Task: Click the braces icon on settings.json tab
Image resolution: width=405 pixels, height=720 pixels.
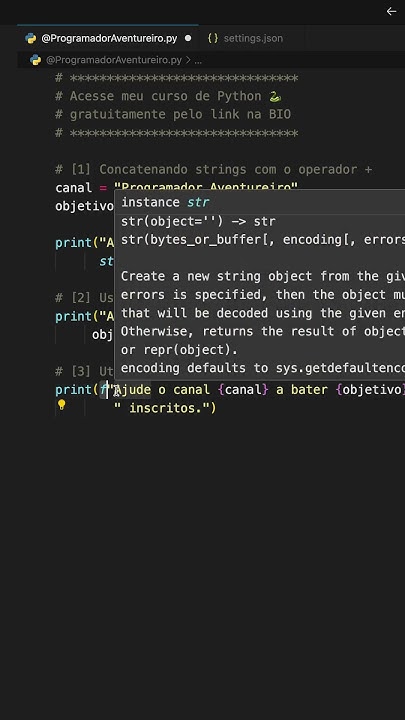Action: click(213, 39)
